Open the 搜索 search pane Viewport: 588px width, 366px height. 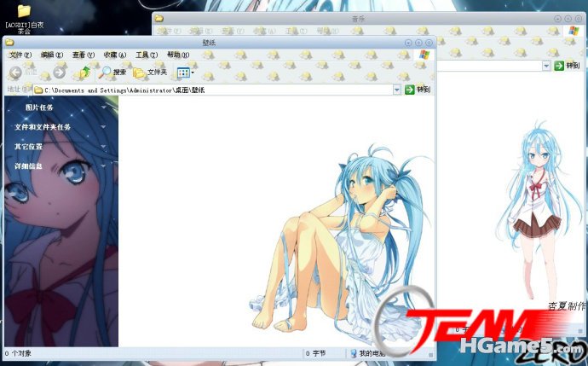point(112,73)
